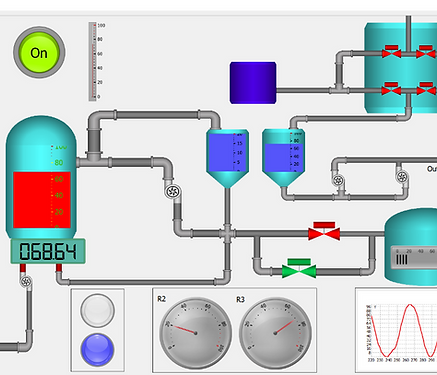
Task: Select the red-filled tank on the left
Action: pyautogui.click(x=41, y=177)
